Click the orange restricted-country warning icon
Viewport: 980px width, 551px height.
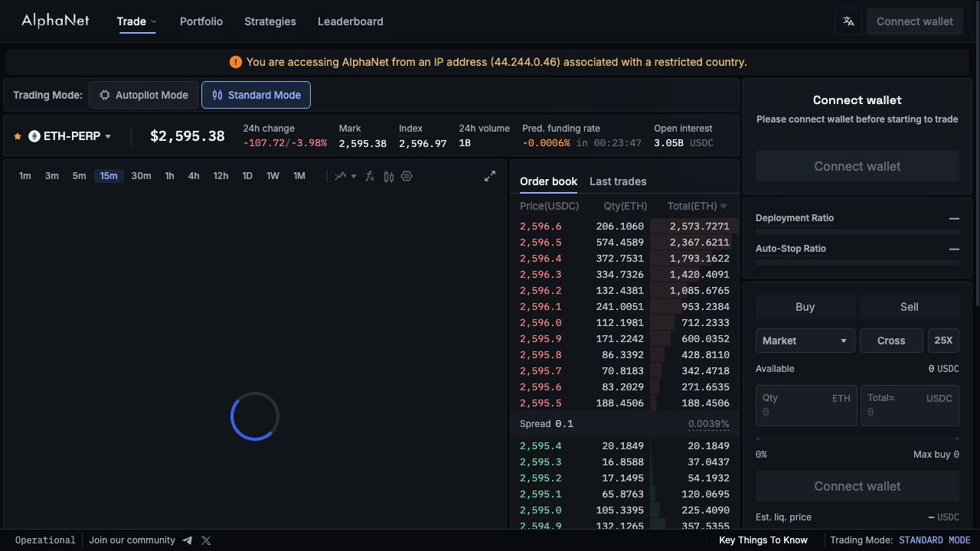tap(235, 62)
